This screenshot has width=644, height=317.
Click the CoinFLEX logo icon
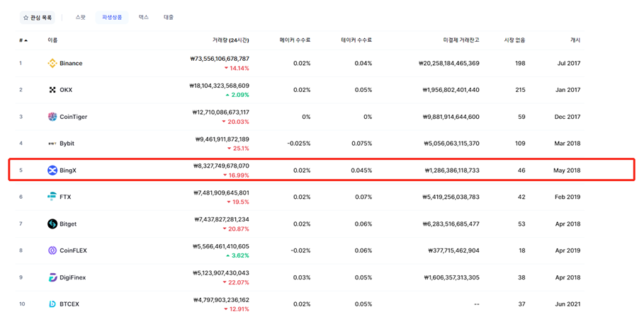click(52, 250)
